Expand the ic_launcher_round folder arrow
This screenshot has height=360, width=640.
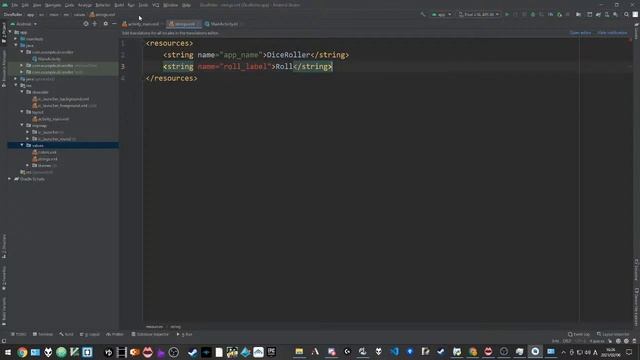[28, 139]
